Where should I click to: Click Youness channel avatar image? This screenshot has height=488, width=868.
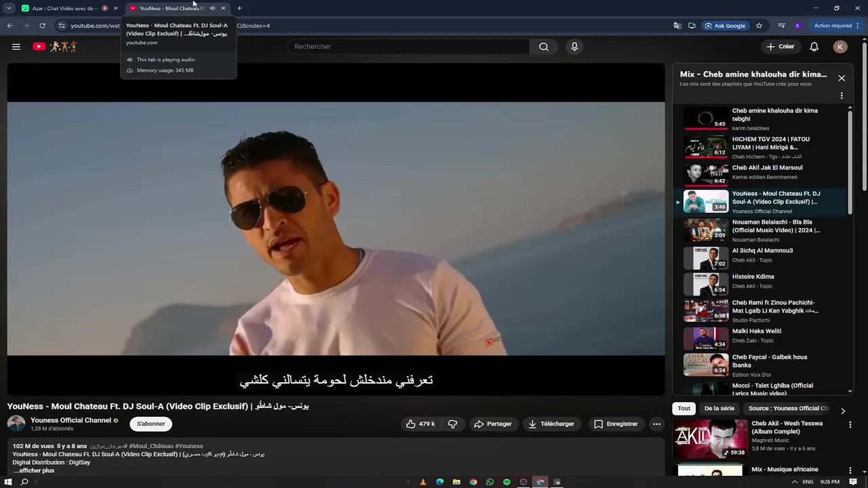[x=16, y=424]
